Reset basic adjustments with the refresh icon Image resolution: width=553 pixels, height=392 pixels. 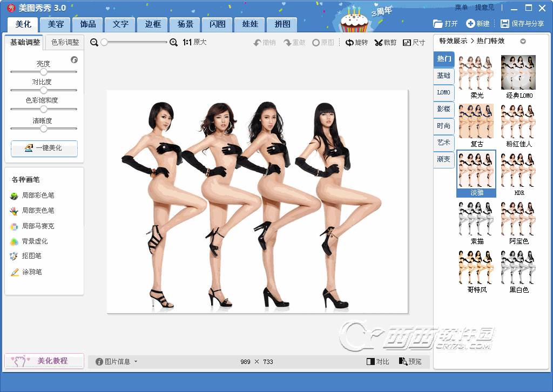pyautogui.click(x=74, y=59)
